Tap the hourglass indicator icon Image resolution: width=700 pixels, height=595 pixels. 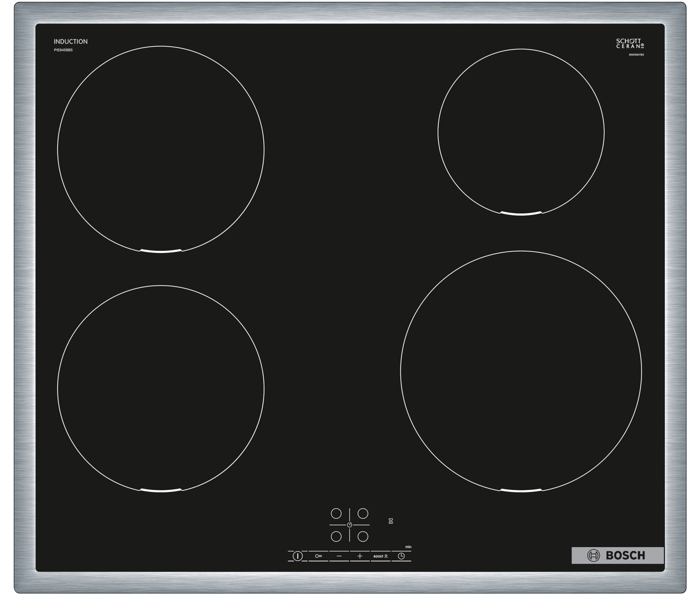pyautogui.click(x=391, y=521)
